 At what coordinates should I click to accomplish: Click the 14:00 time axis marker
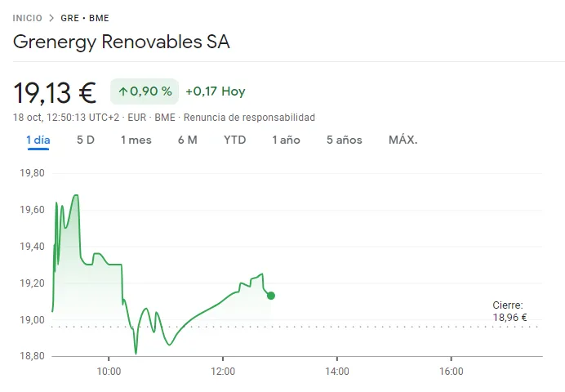click(x=337, y=372)
